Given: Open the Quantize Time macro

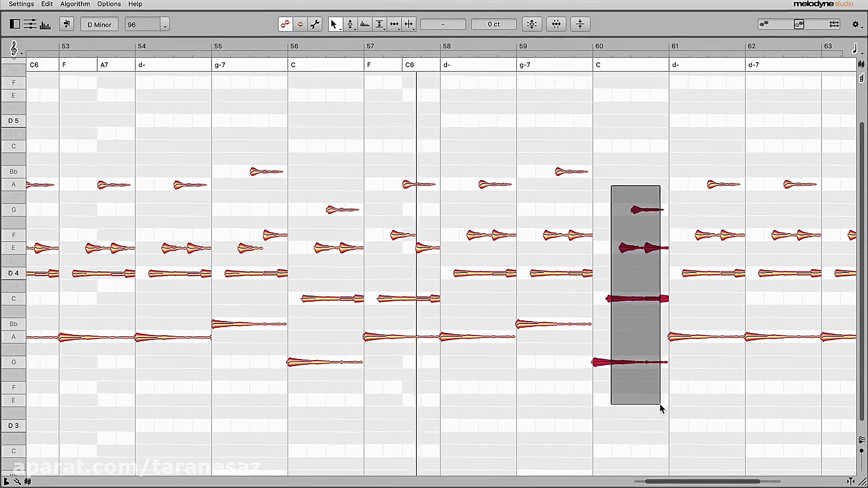Looking at the screenshot, I should coord(556,24).
